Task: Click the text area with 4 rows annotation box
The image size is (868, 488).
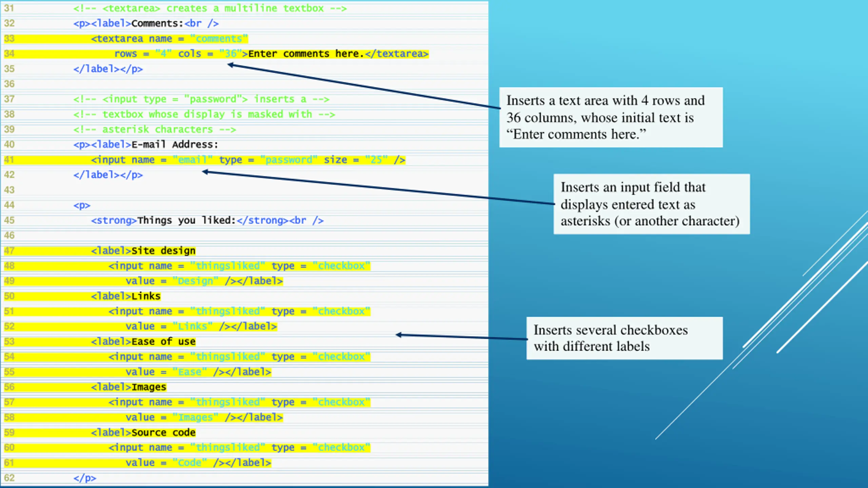Action: pyautogui.click(x=611, y=117)
